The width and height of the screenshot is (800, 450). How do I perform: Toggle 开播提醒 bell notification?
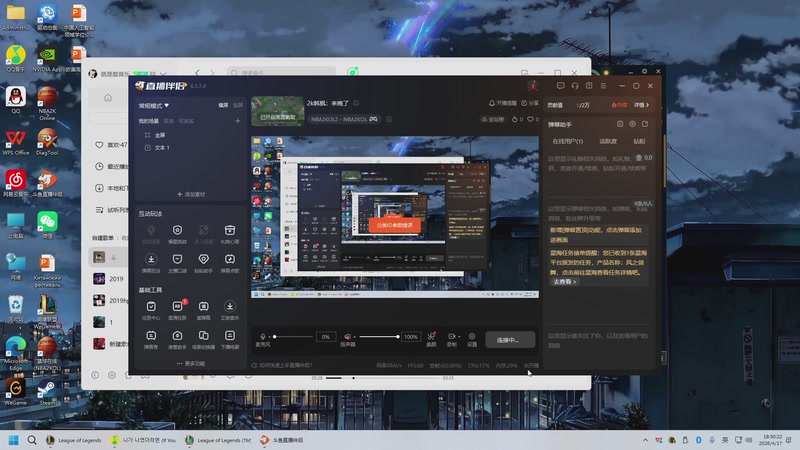point(502,103)
